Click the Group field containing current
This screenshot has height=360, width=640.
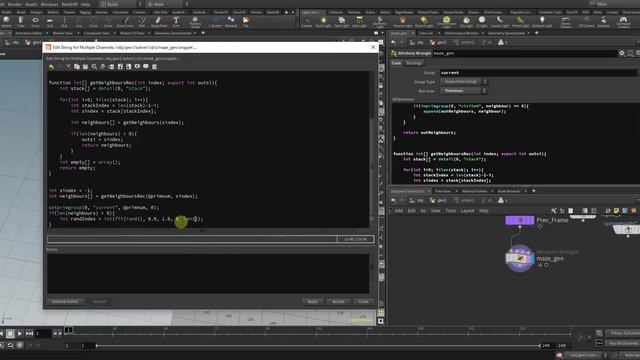538,73
